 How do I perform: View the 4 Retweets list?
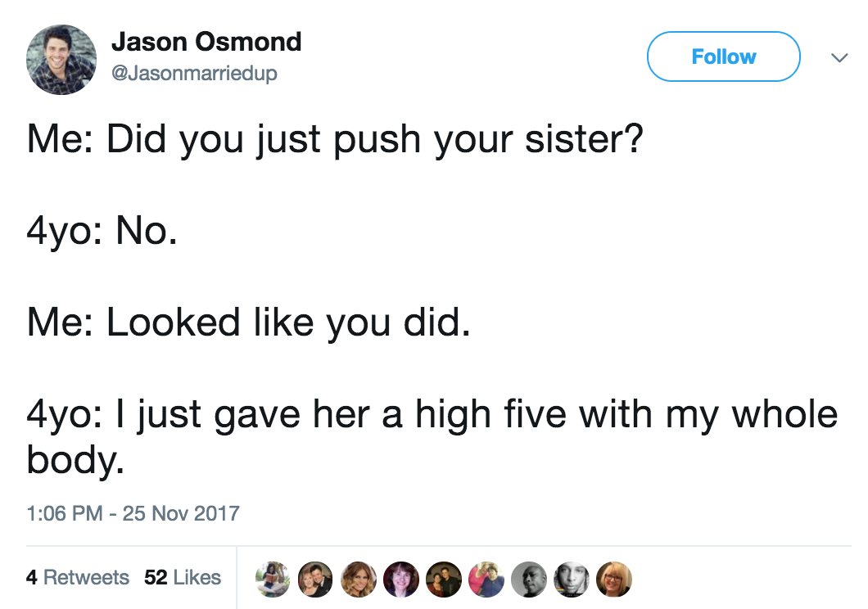(78, 577)
